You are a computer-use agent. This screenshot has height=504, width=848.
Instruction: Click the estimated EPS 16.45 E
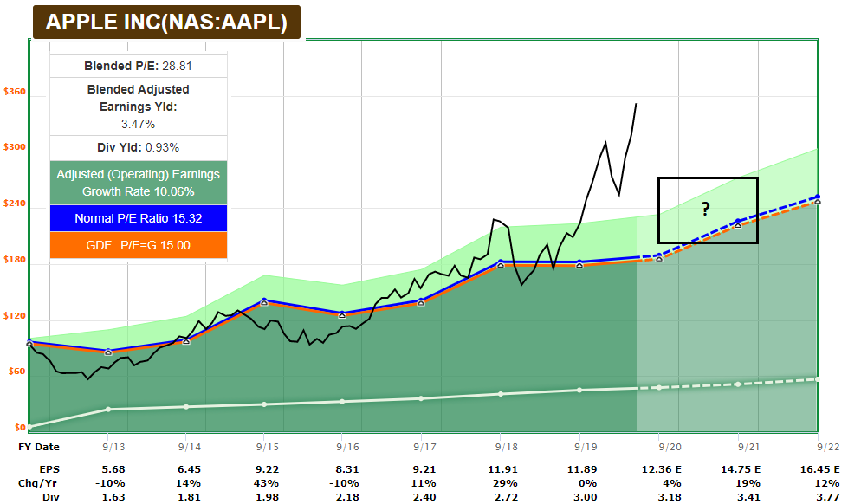point(820,469)
